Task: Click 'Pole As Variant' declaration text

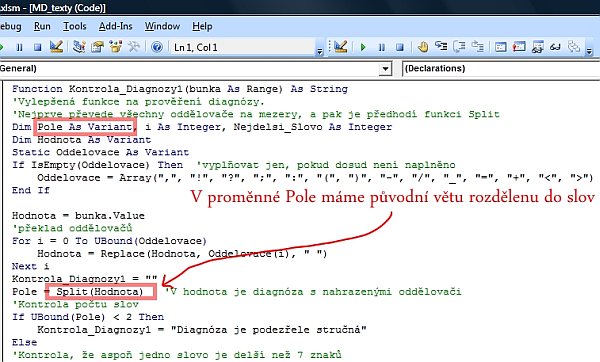Action: coord(85,127)
